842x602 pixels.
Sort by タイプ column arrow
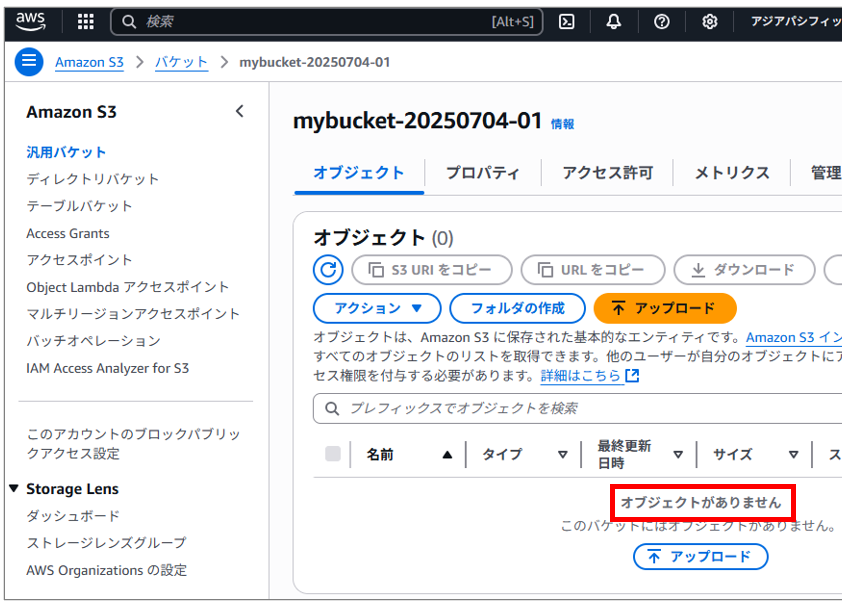click(562, 455)
